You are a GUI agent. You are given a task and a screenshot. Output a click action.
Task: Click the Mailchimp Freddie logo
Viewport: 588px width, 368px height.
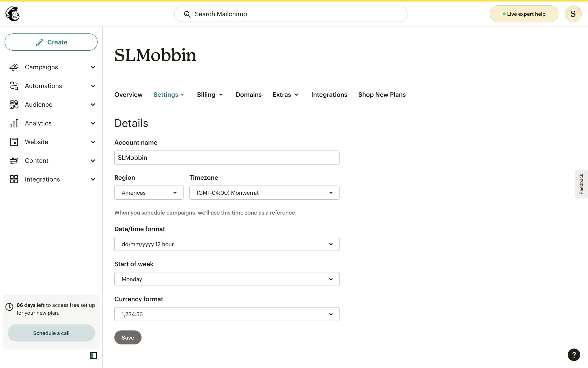pos(13,14)
